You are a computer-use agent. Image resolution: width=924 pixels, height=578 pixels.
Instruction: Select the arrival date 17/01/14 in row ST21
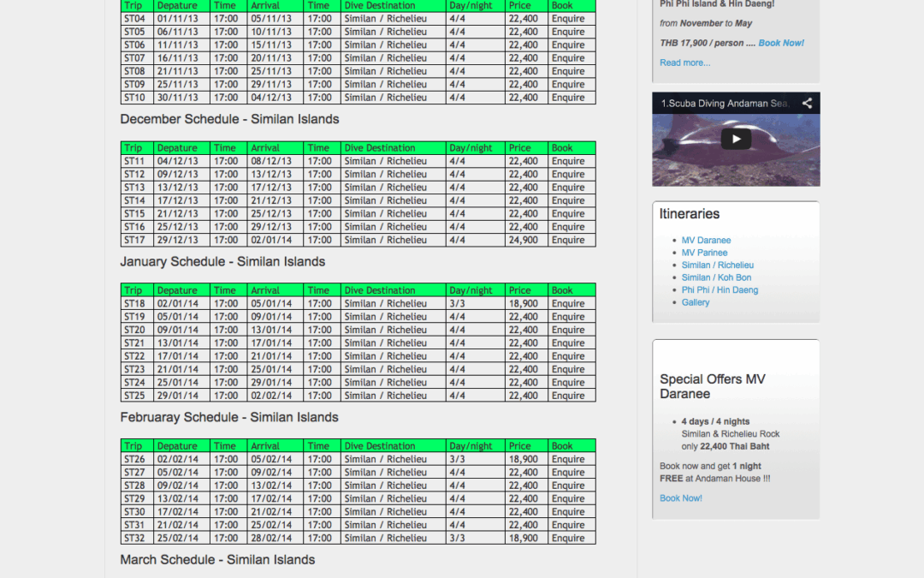click(271, 343)
